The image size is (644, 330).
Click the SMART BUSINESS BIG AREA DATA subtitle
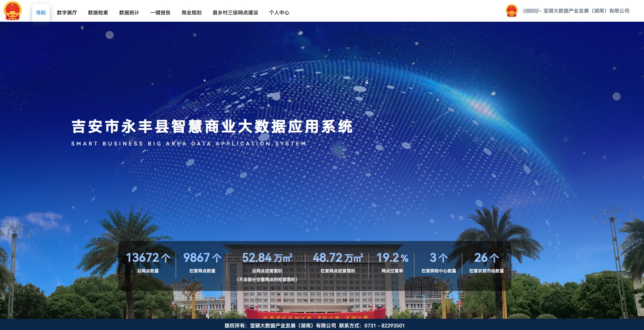pyautogui.click(x=189, y=144)
